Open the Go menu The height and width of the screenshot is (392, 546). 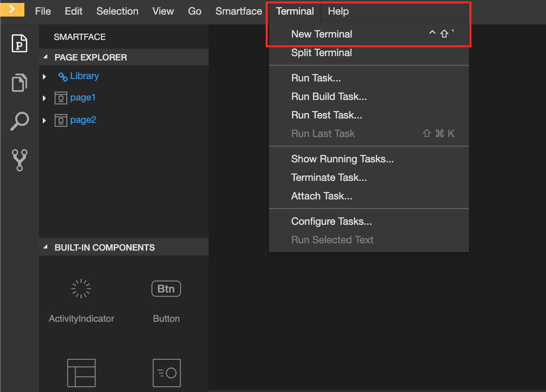[195, 11]
